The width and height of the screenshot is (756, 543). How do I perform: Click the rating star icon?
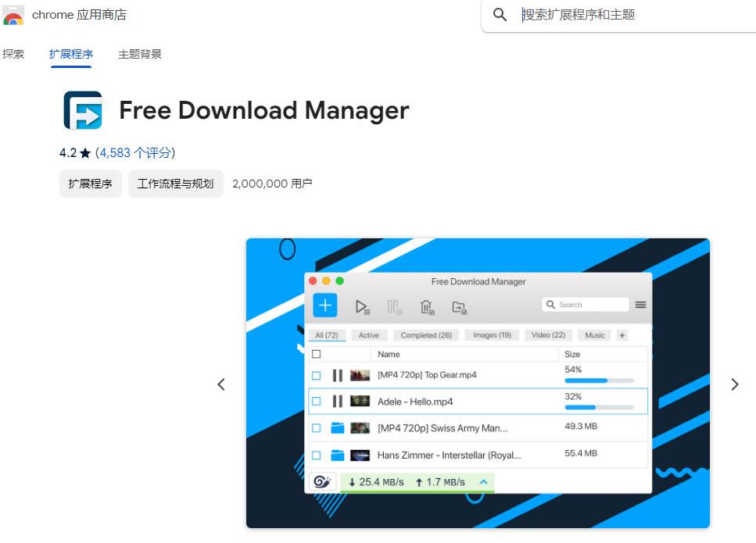pyautogui.click(x=85, y=153)
